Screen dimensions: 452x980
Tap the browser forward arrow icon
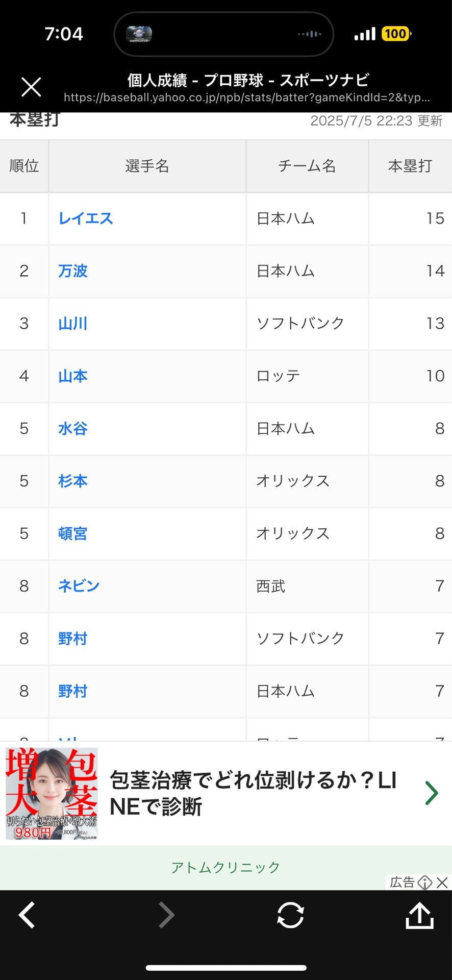166,915
